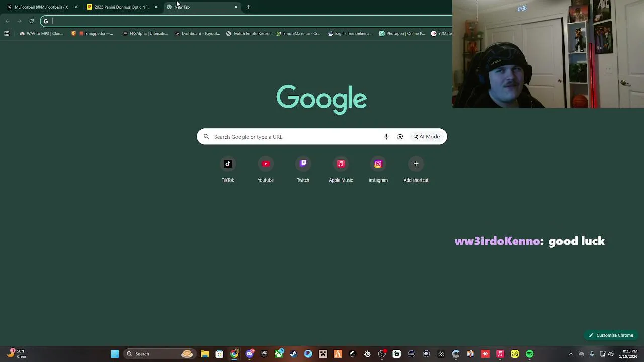
Task: Open the Ezgif bookmark
Action: (x=350, y=34)
